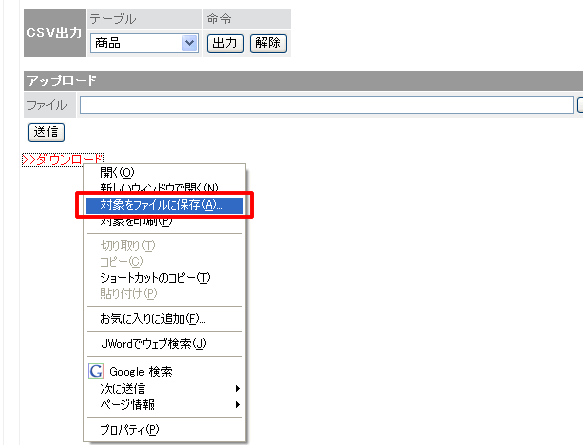The width and height of the screenshot is (583, 445).
Task: Click the >>ダウンロード link
Action: pyautogui.click(x=63, y=160)
